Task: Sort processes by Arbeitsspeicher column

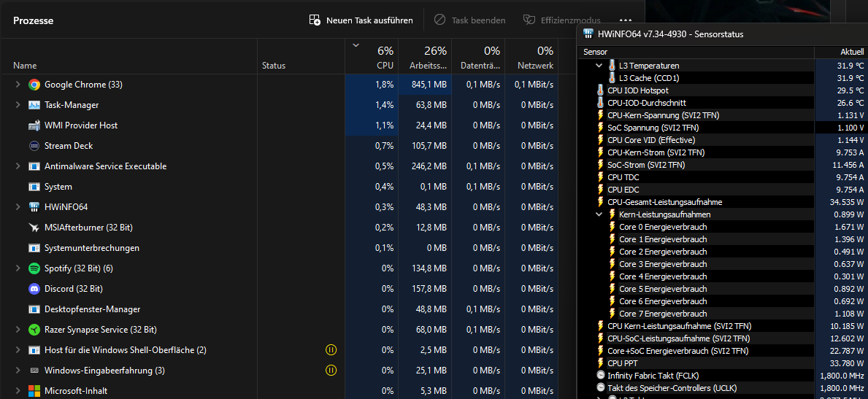Action: (x=425, y=56)
